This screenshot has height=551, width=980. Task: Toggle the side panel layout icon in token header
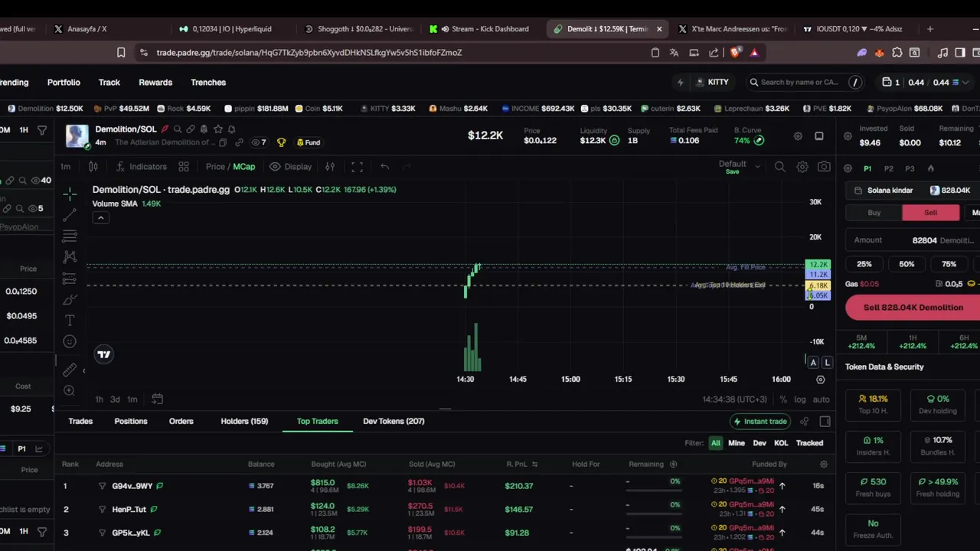819,136
